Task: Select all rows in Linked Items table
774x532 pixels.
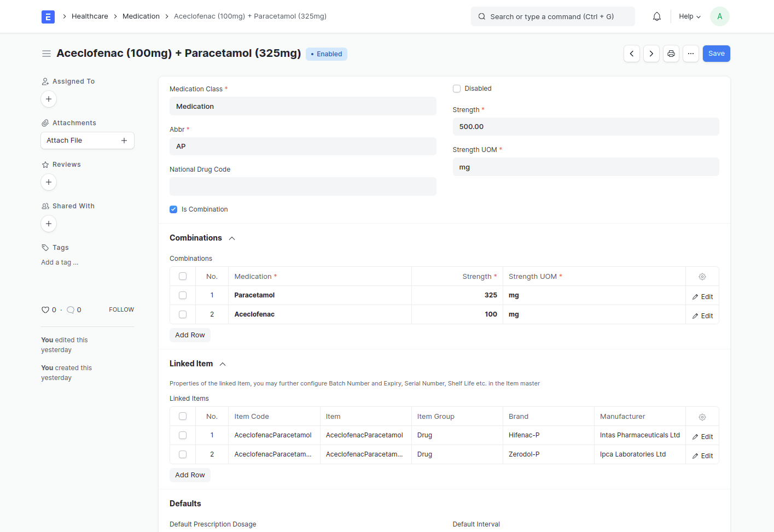Action: pos(183,417)
